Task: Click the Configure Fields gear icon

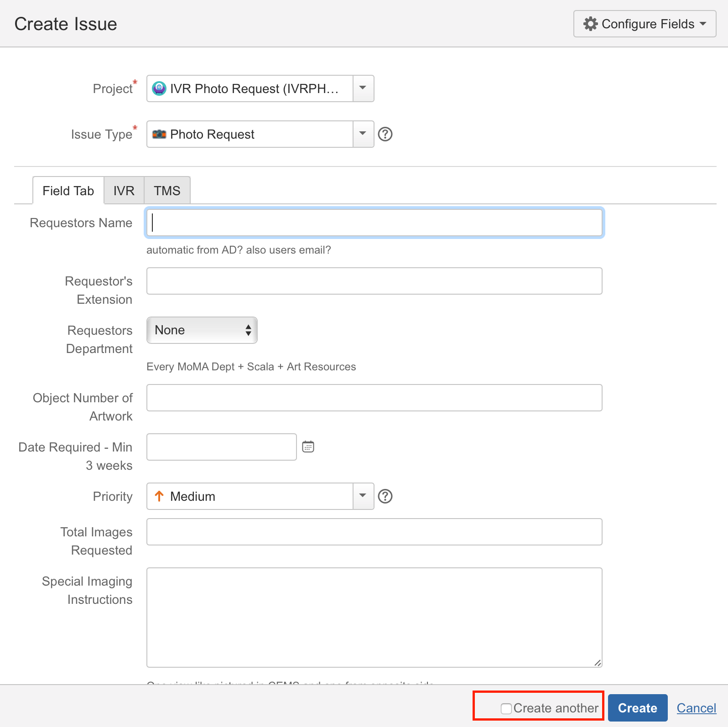Action: (591, 24)
